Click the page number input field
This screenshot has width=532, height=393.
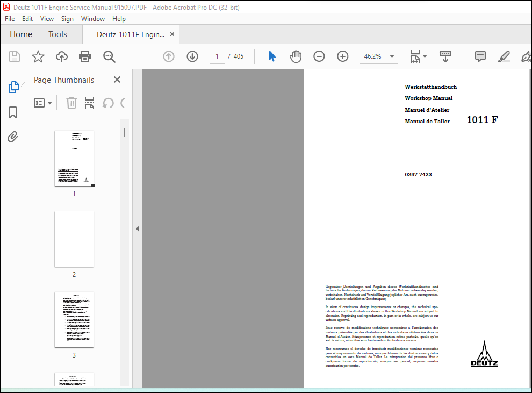click(x=217, y=56)
